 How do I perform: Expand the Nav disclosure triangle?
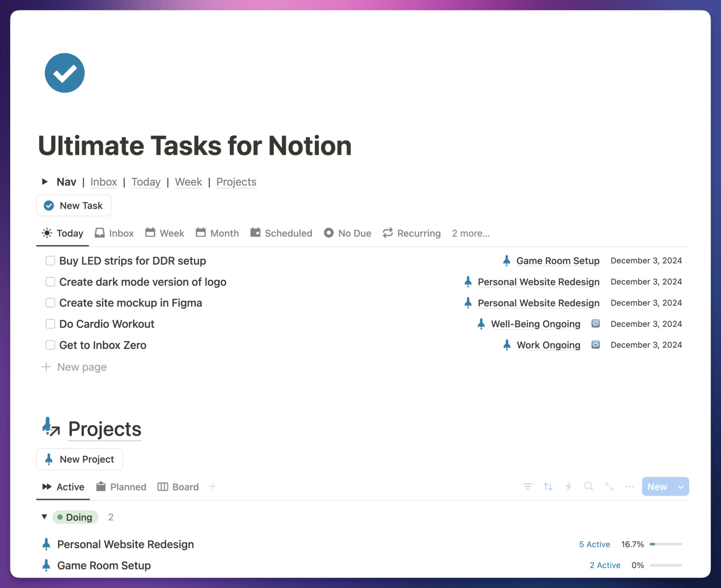coord(45,182)
